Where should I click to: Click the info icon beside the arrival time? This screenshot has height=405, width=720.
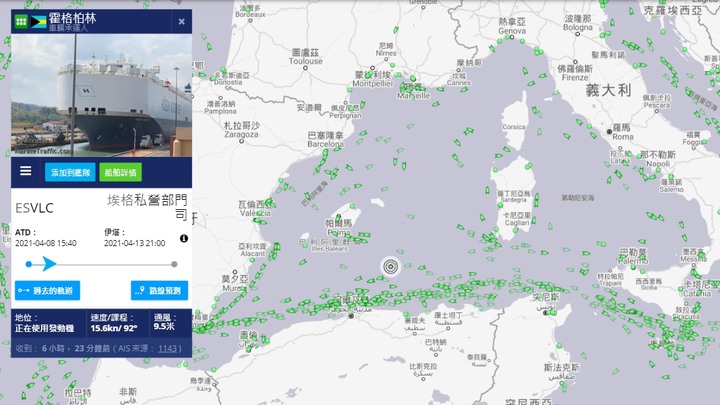coord(184,238)
